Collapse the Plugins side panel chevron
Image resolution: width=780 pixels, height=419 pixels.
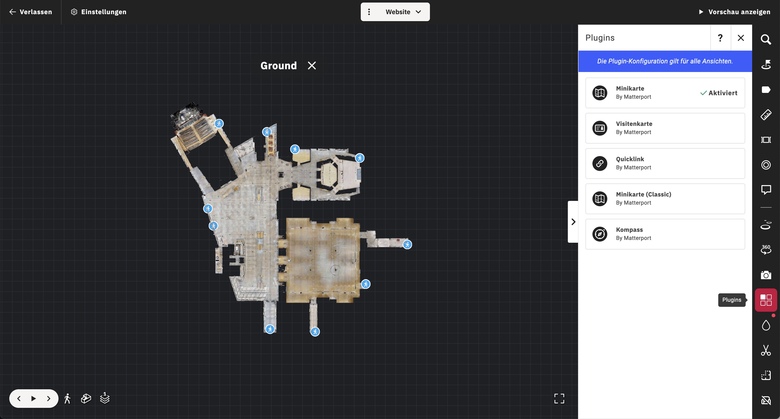point(573,222)
